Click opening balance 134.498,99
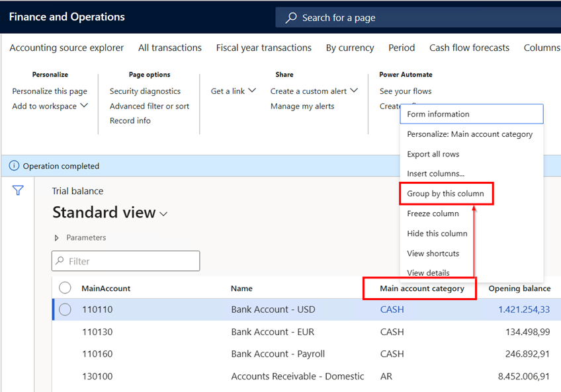Screen dimensions: 561x392 pyautogui.click(x=528, y=332)
